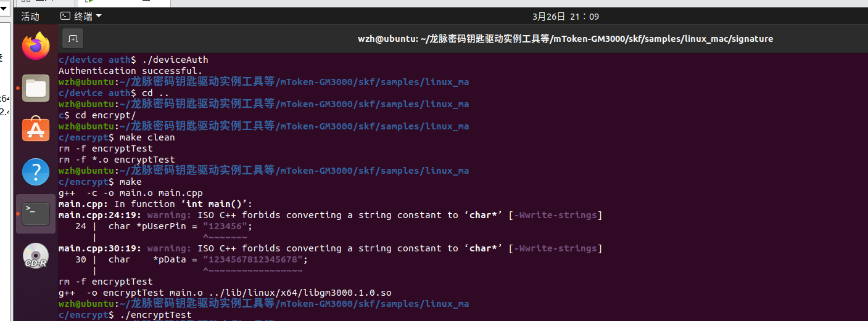Click the "make clean" command line
The height and width of the screenshot is (321, 868).
(147, 137)
